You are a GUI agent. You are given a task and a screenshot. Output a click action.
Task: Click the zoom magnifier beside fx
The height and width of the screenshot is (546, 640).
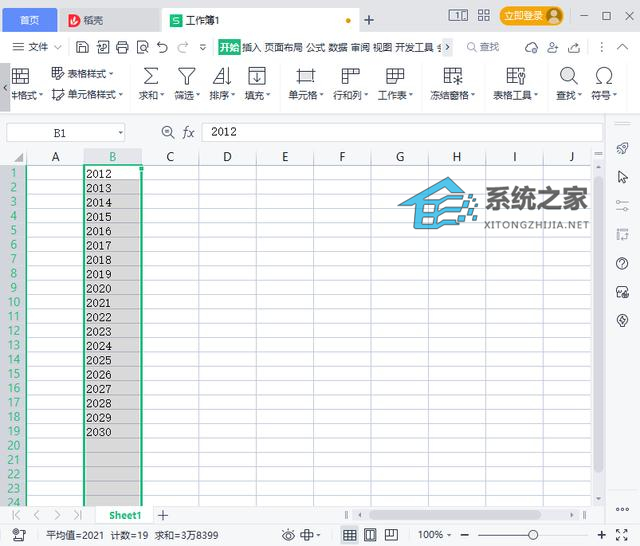[167, 132]
